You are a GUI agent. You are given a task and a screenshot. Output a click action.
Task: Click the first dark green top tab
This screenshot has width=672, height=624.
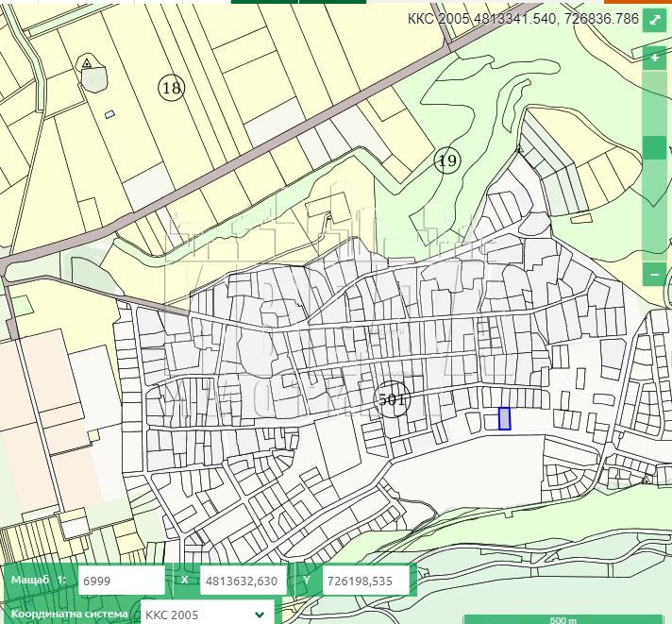tap(264, 2)
